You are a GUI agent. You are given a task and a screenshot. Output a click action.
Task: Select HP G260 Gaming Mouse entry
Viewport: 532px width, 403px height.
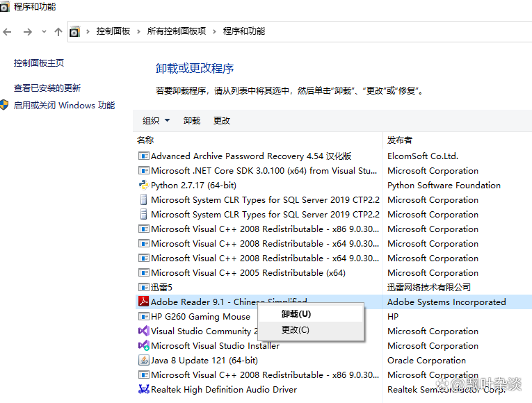[x=200, y=316]
